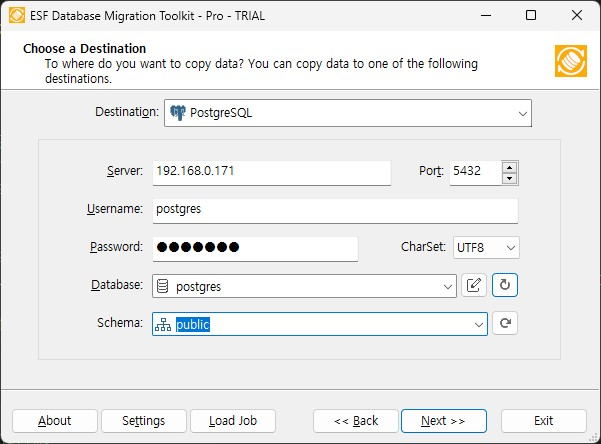
Task: Close the window with X
Action: (577, 15)
